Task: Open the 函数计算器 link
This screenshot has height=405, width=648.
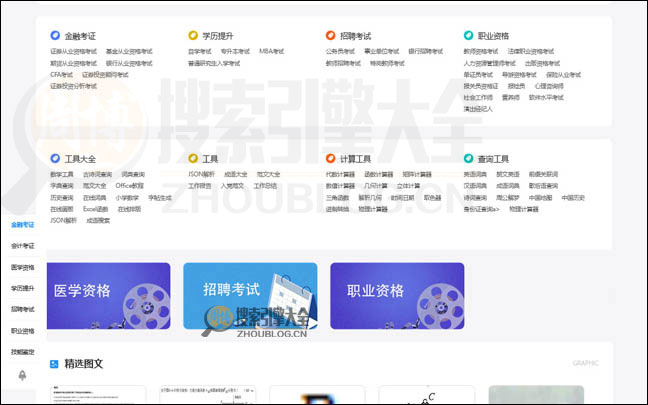Action: [x=379, y=174]
